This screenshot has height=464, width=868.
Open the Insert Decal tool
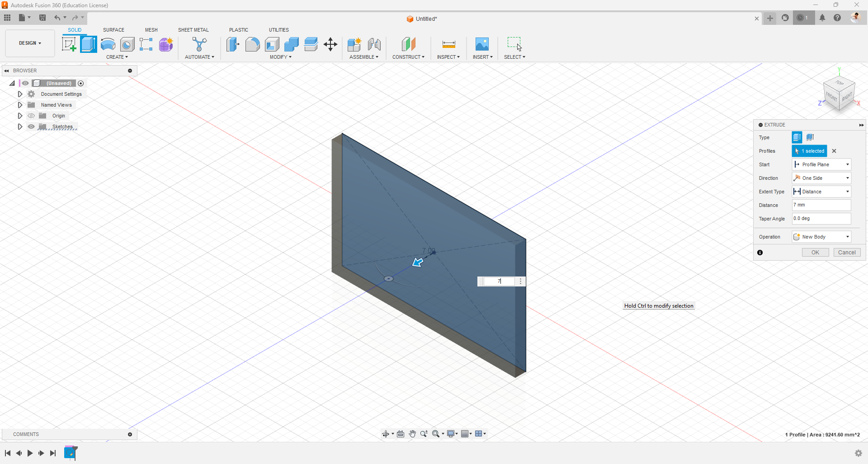(x=482, y=44)
